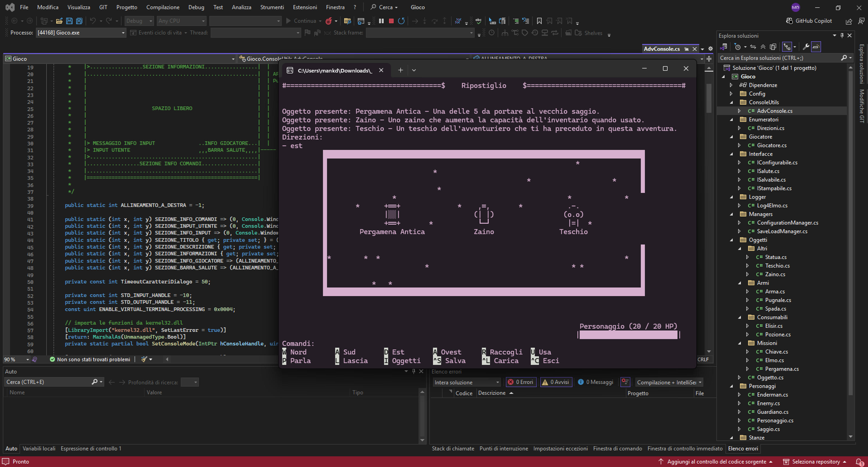Click the Save file icon
The height and width of the screenshot is (467, 868).
[x=69, y=21]
